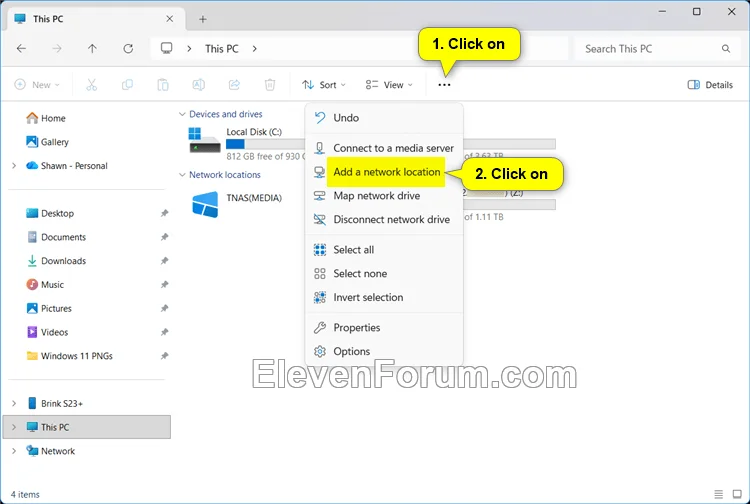Screen dimensions: 750x504
Task: Collapse the Network locations group
Action: tap(182, 175)
